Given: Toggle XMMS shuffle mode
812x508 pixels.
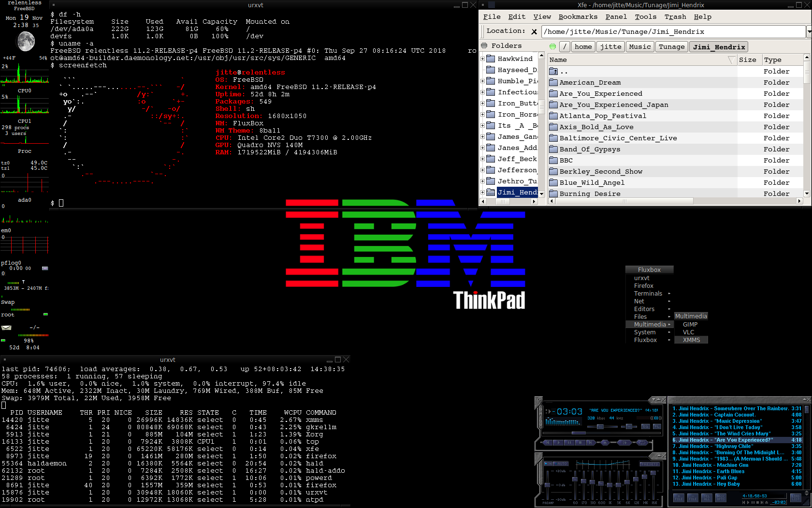Looking at the screenshot, I should (x=624, y=443).
